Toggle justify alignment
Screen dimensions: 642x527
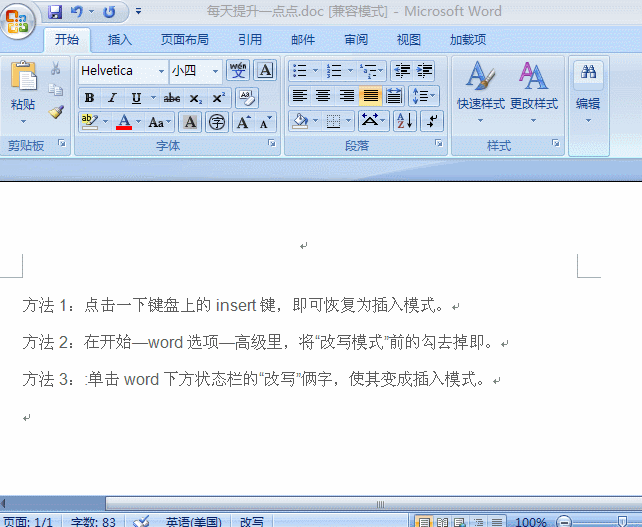click(370, 96)
